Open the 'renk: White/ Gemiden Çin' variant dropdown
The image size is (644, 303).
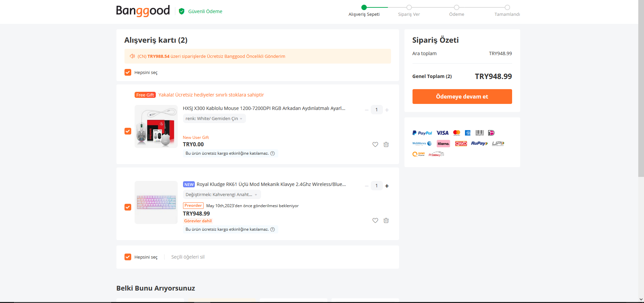(214, 118)
